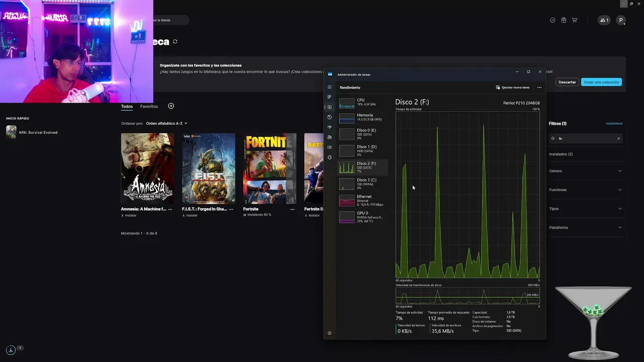Viewport: 644px width, 362px height.
Task: Add a new collection with the plus icon
Action: pos(171,106)
